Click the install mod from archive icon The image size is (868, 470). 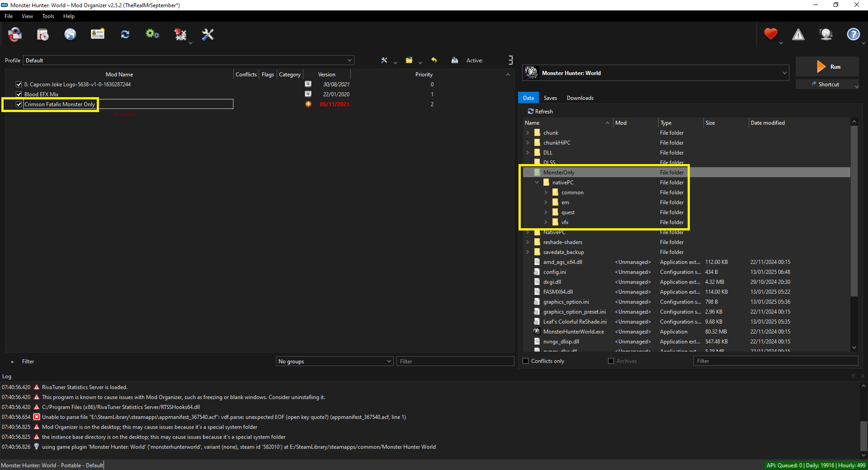coord(42,34)
